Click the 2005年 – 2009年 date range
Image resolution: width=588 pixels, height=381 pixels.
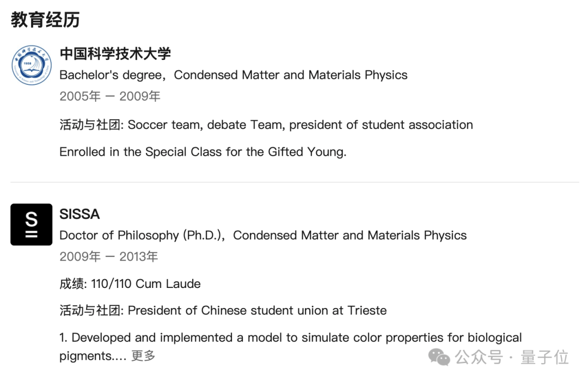[110, 96]
